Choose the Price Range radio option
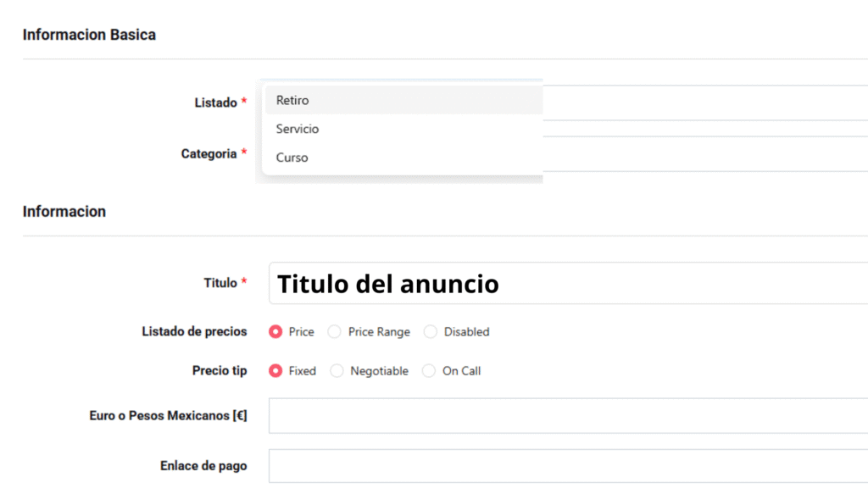The height and width of the screenshot is (488, 868). [335, 332]
